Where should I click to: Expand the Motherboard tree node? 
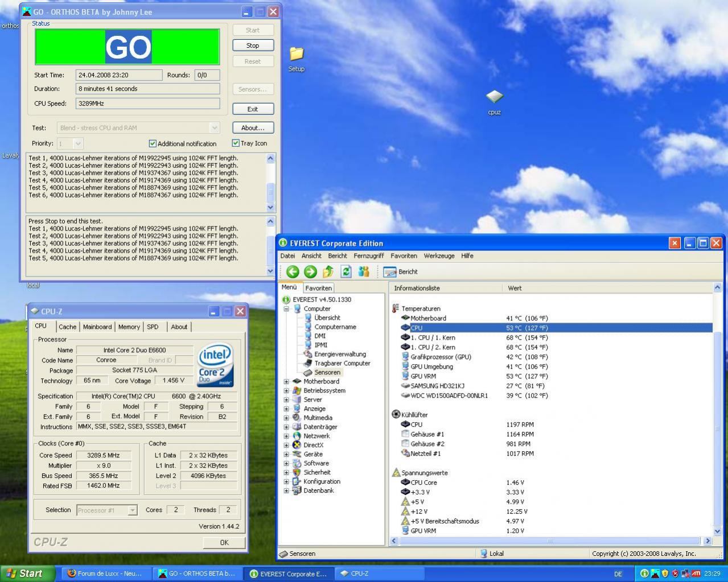click(286, 381)
